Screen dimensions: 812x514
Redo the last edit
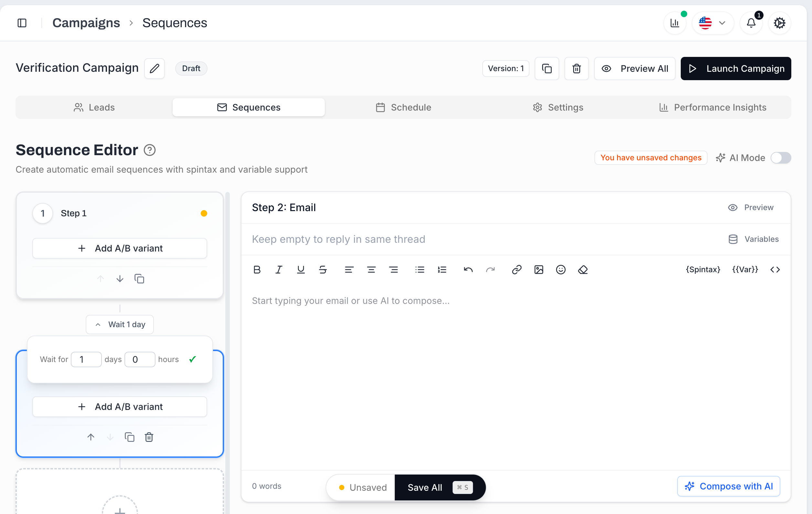click(490, 270)
